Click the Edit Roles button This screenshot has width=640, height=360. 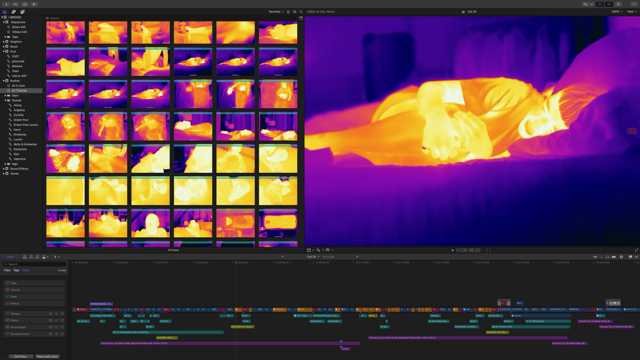[x=20, y=356]
